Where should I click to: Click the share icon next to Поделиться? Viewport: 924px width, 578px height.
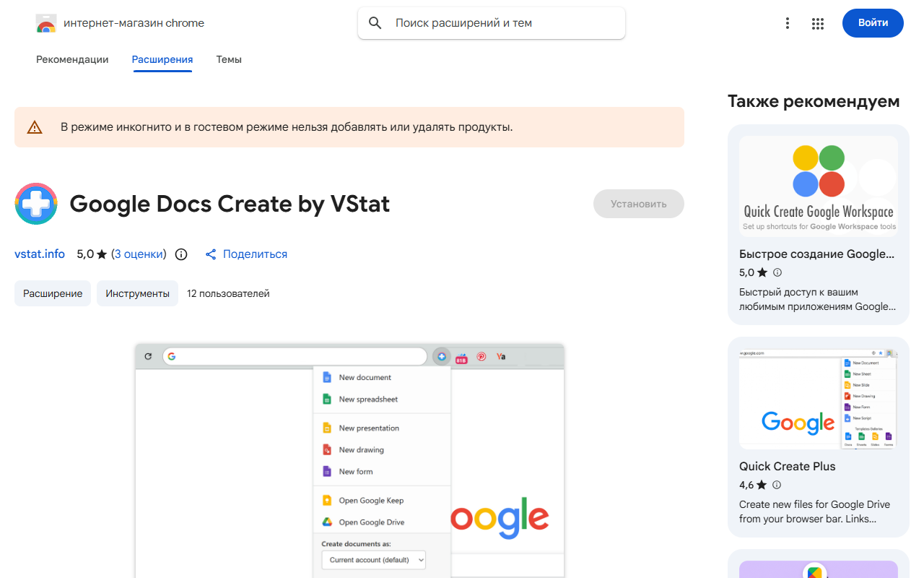click(x=211, y=254)
